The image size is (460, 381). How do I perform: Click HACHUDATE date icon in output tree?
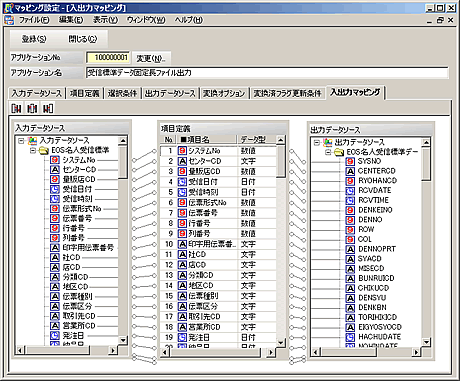click(x=350, y=337)
